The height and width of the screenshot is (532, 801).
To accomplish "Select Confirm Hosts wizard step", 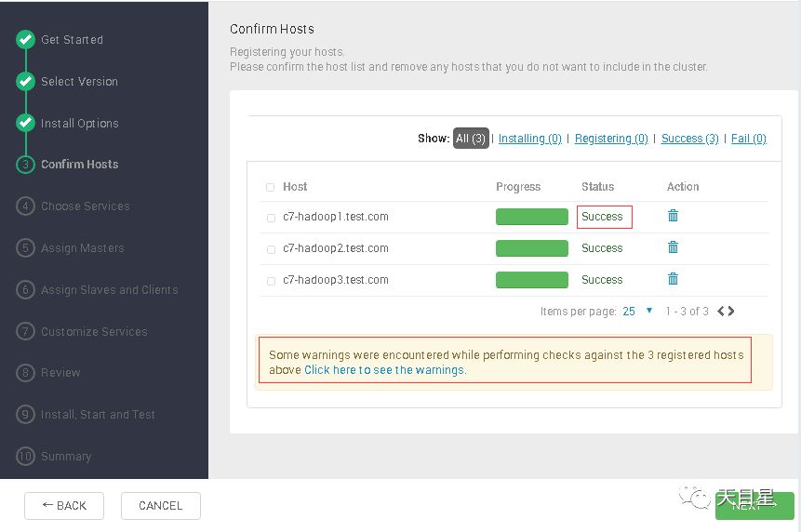I will pos(80,165).
